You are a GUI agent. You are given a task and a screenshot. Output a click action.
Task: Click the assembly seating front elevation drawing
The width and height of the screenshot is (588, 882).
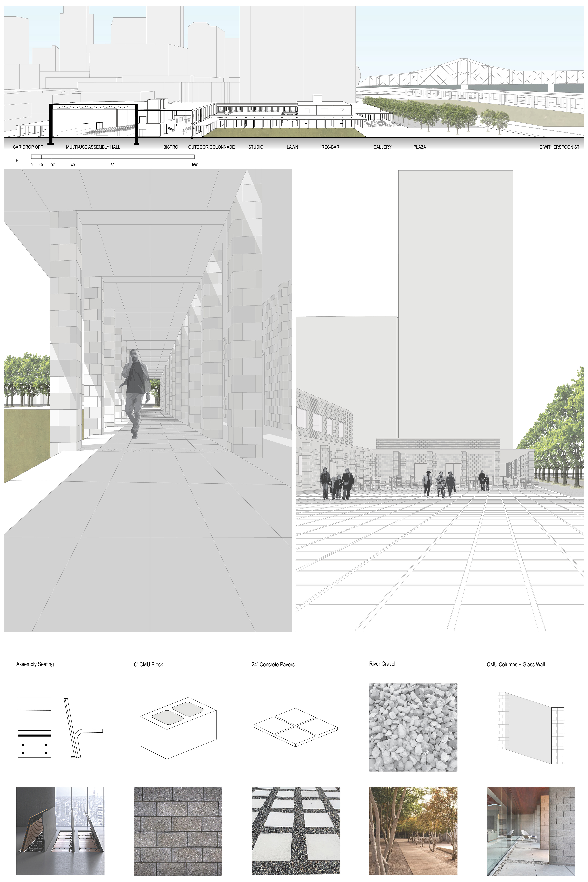pyautogui.click(x=34, y=727)
